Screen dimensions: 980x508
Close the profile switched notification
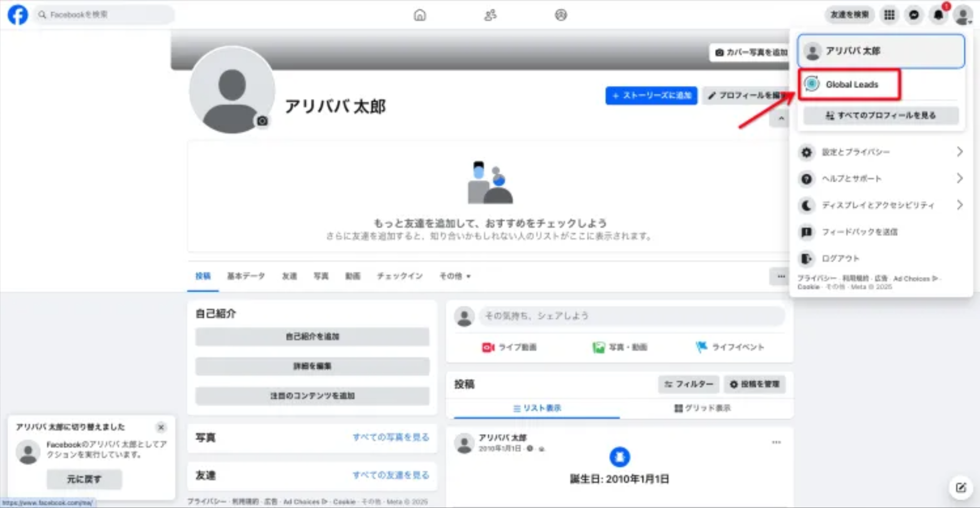pyautogui.click(x=161, y=427)
